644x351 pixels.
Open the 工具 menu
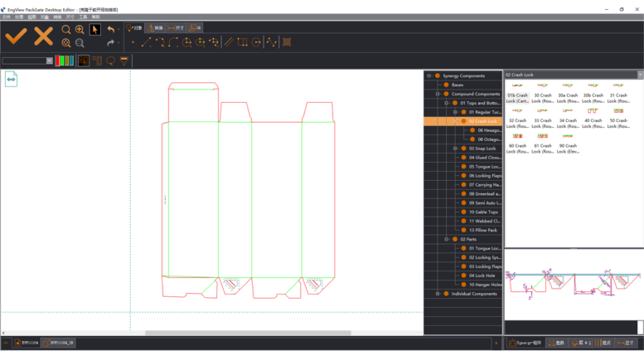(83, 17)
